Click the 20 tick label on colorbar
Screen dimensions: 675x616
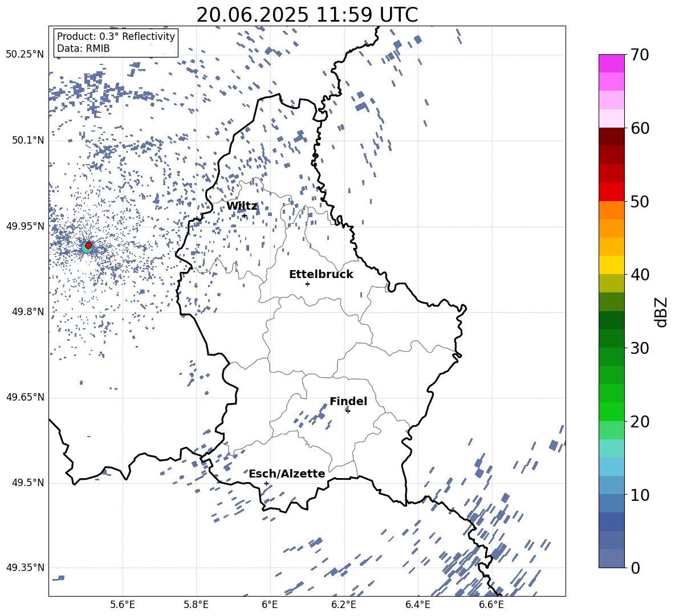(640, 422)
